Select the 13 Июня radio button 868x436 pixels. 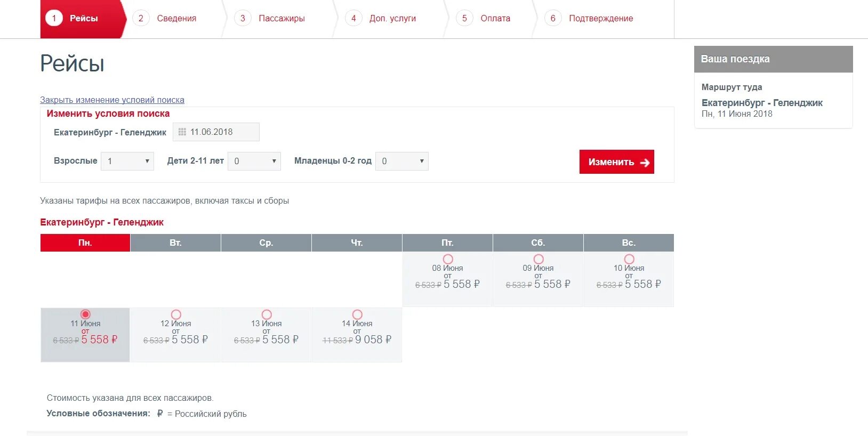pos(267,314)
